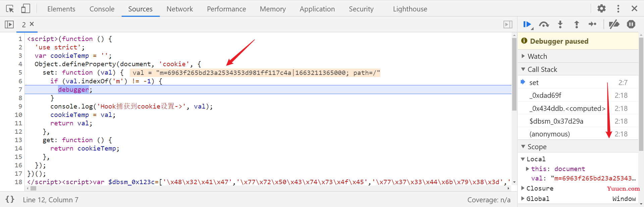The height and width of the screenshot is (207, 644).
Task: Open the Performance tab
Action: click(x=226, y=9)
